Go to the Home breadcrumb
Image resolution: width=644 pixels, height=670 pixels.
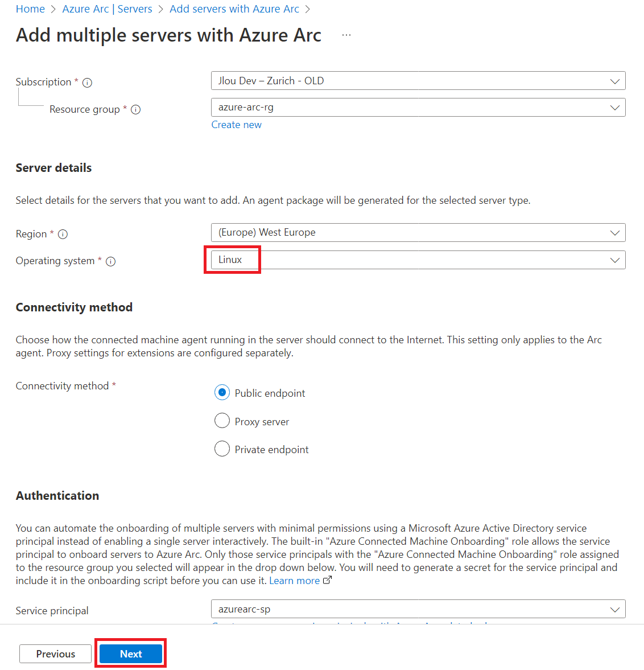30,9
